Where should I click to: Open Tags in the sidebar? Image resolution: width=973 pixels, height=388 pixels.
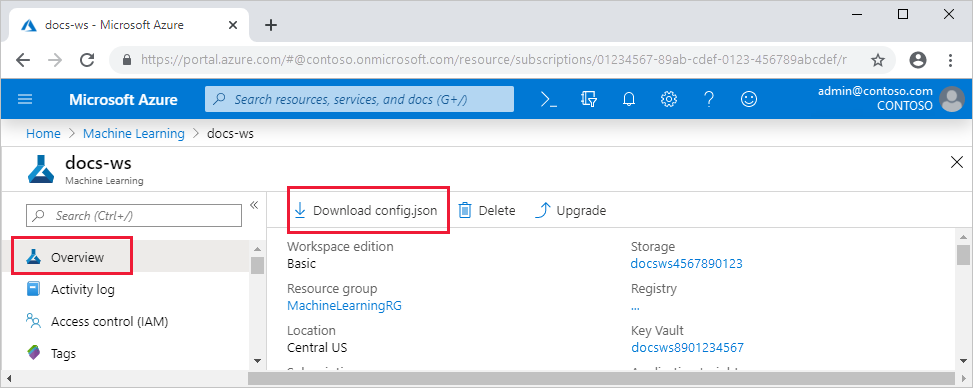(x=63, y=353)
